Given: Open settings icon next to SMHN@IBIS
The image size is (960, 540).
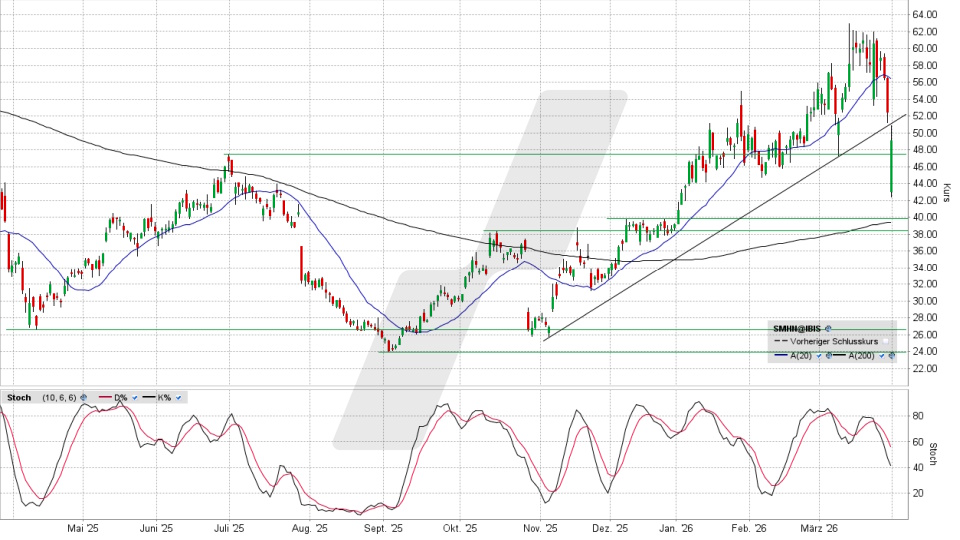Looking at the screenshot, I should (x=829, y=328).
